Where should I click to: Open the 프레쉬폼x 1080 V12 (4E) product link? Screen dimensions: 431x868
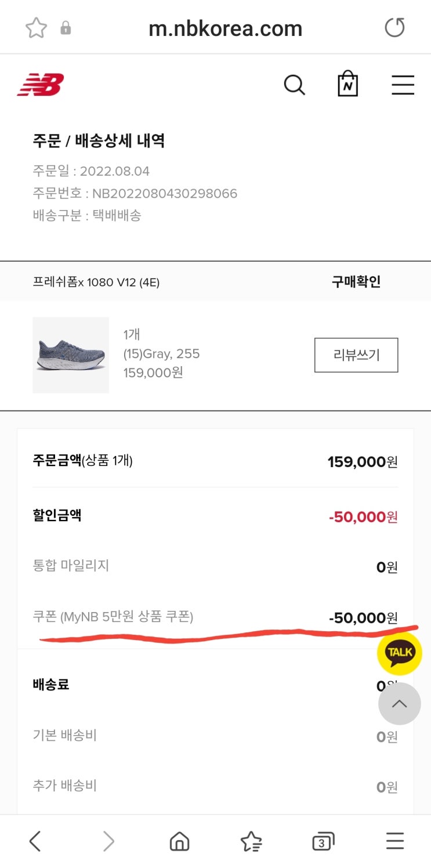[x=96, y=282]
